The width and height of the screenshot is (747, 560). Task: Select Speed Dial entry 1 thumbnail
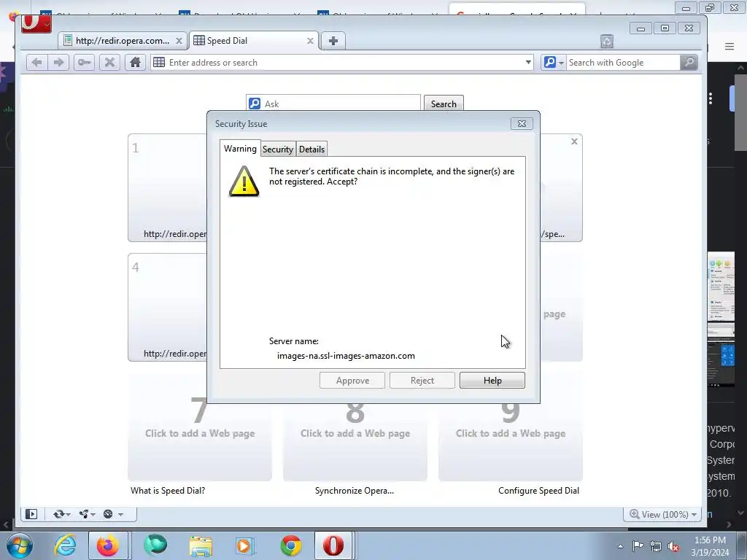click(167, 188)
